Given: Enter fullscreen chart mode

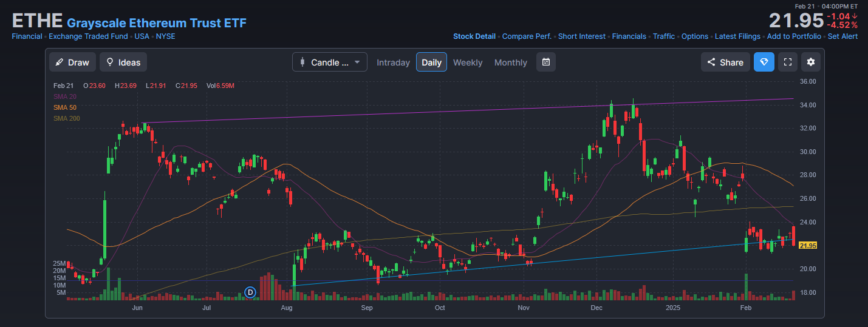Looking at the screenshot, I should [x=787, y=62].
